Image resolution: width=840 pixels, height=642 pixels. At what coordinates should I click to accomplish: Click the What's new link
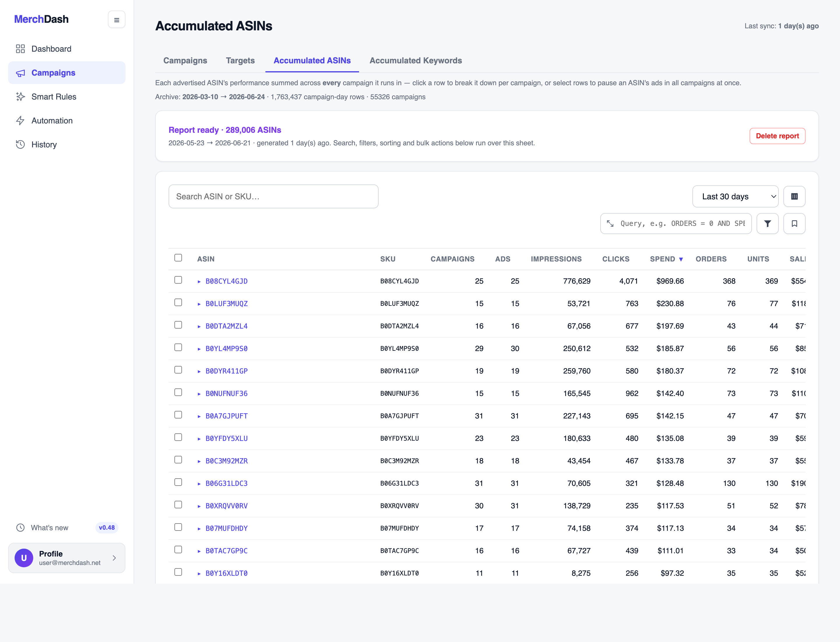click(50, 528)
